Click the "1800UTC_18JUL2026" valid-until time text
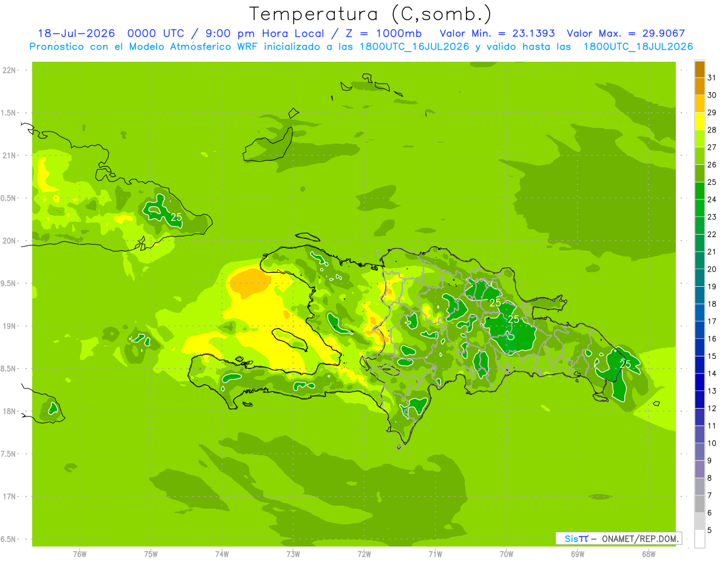The image size is (728, 562). click(638, 47)
